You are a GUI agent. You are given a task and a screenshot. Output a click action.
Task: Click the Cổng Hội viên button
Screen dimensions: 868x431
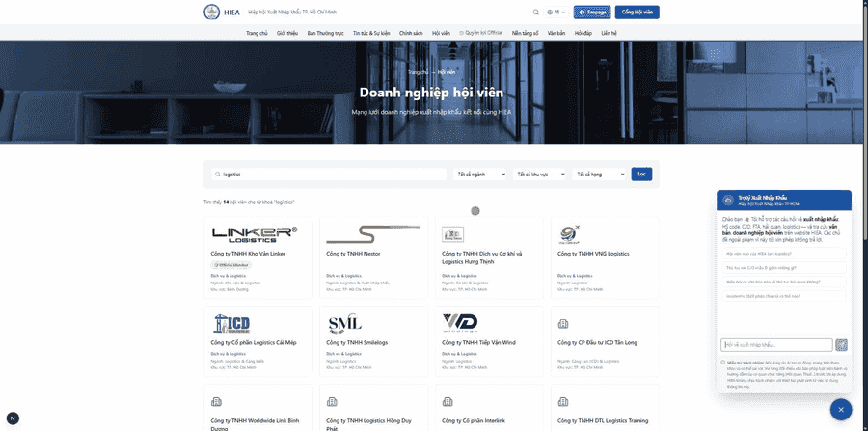coord(637,13)
